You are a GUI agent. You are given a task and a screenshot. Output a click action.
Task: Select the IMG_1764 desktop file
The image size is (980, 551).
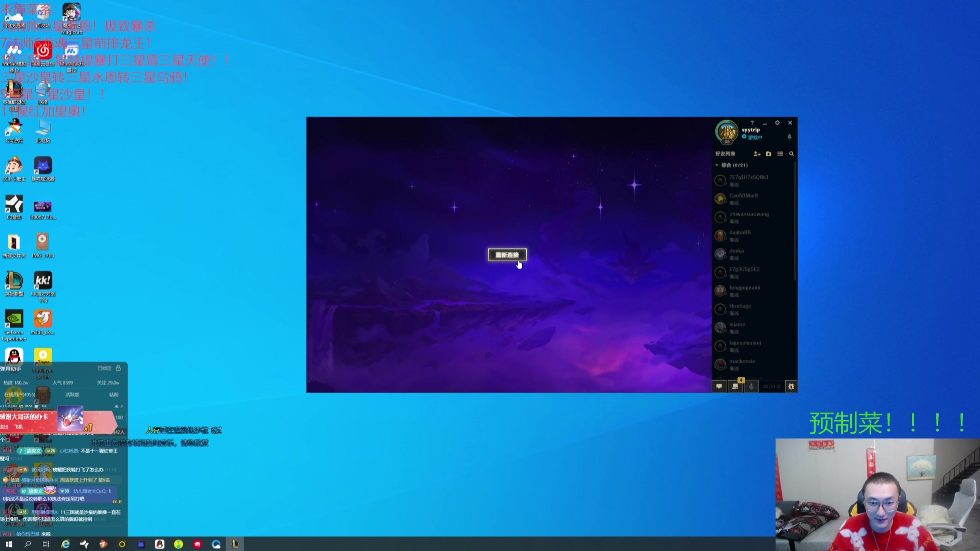click(43, 245)
